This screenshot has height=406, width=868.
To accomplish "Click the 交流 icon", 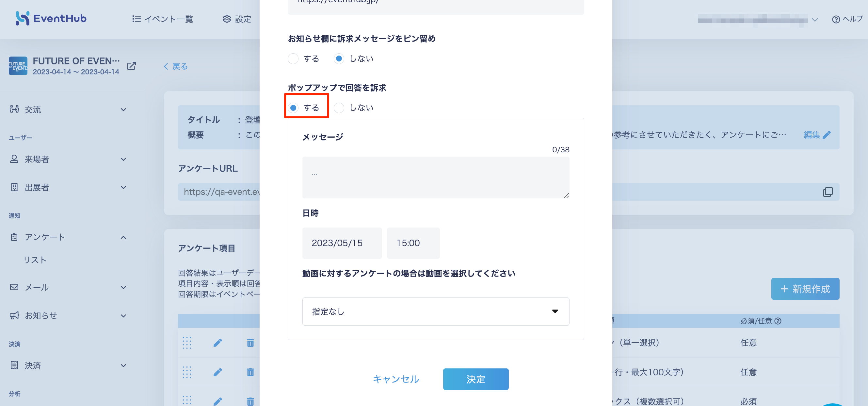I will tap(14, 109).
